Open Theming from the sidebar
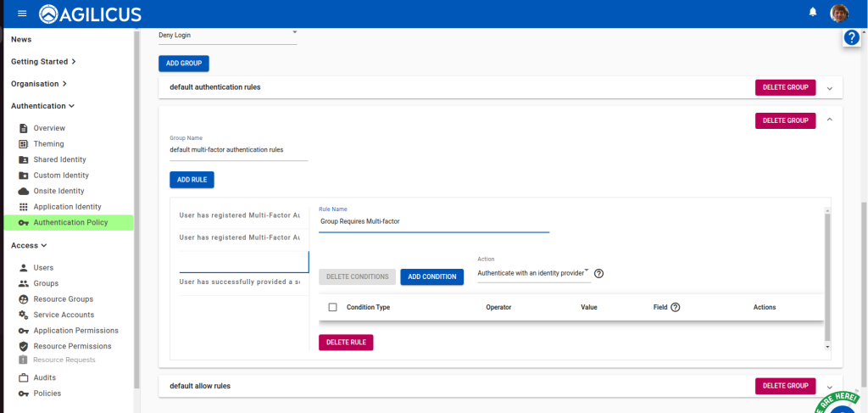The width and height of the screenshot is (868, 413). 48,144
